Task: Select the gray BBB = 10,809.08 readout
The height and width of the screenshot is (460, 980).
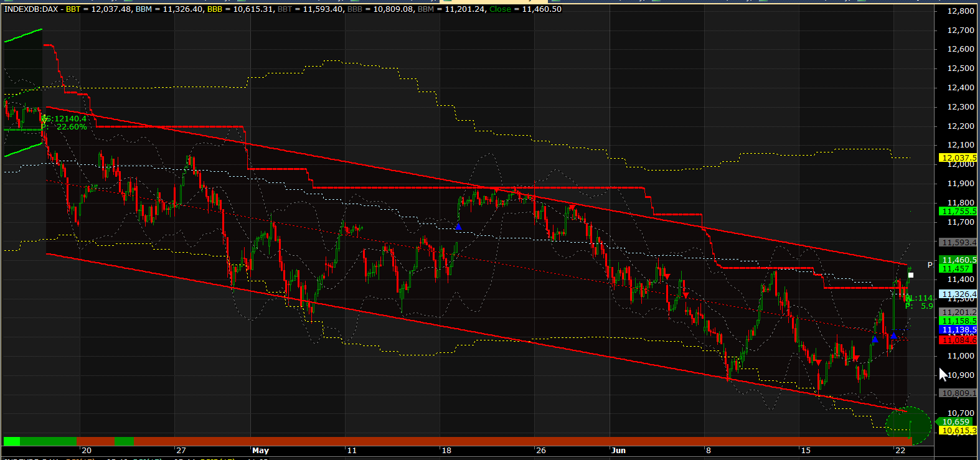Action: [x=380, y=9]
